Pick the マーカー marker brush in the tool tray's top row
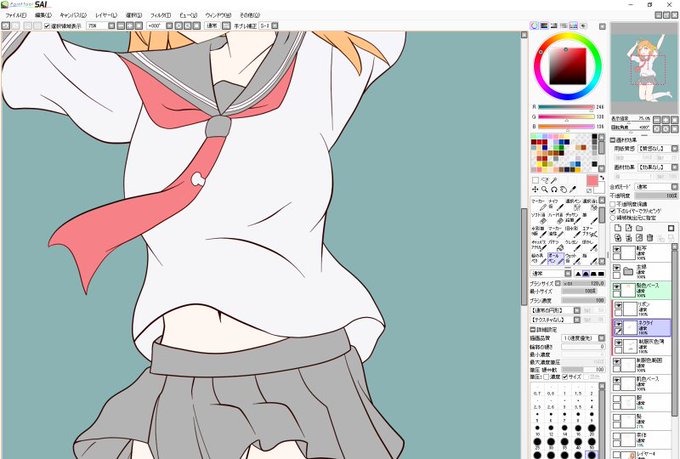This screenshot has height=459, width=680. [539, 204]
